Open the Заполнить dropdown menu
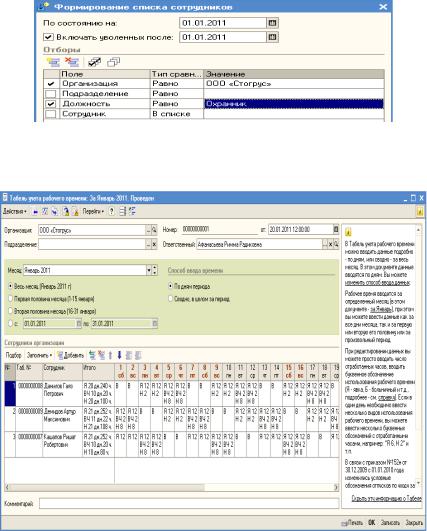 click(x=39, y=355)
